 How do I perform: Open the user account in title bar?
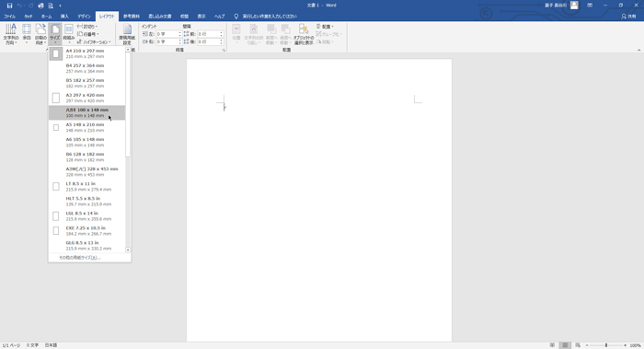(x=561, y=6)
